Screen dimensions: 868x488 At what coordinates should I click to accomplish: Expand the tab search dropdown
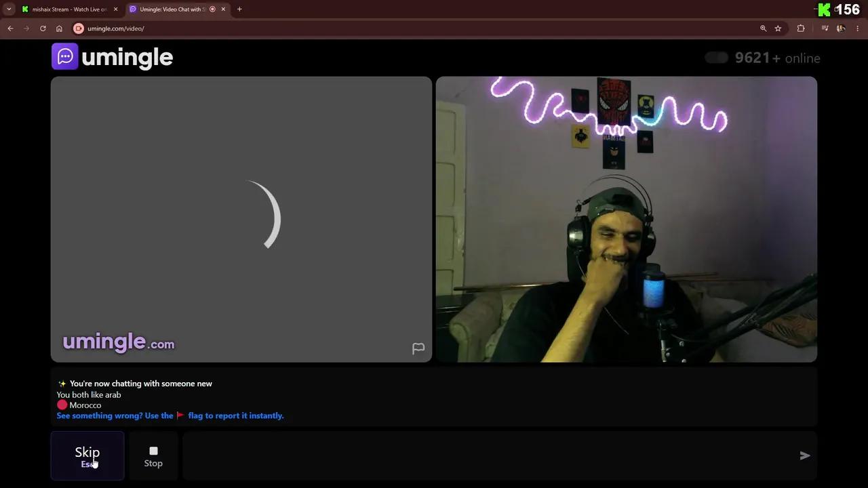pyautogui.click(x=9, y=9)
